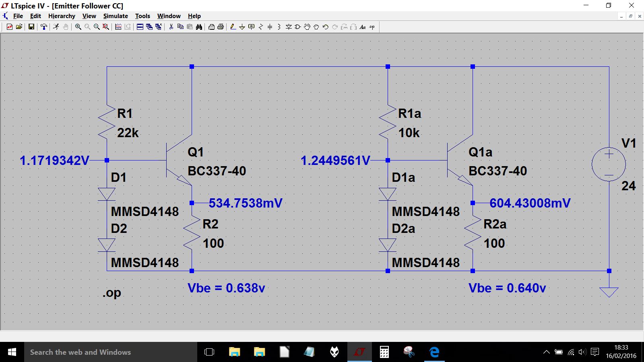Open the Control Panel hammer icon

(x=44, y=27)
